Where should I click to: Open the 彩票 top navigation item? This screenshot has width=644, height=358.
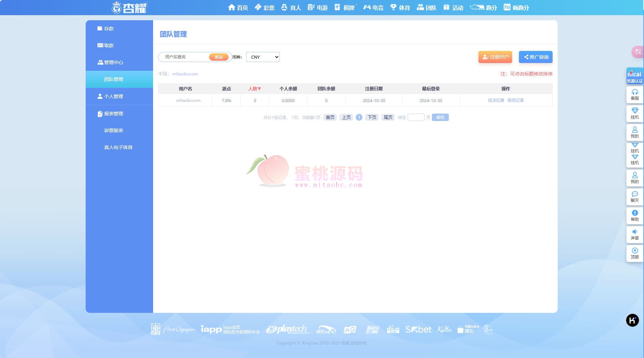pos(265,7)
